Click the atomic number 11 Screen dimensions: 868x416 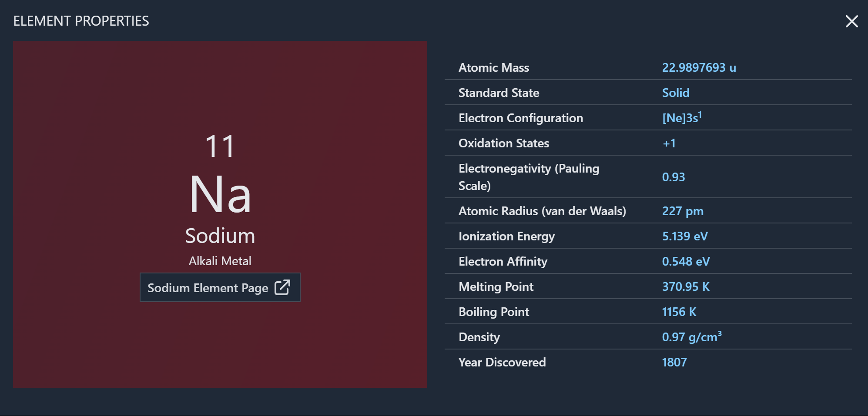click(220, 146)
